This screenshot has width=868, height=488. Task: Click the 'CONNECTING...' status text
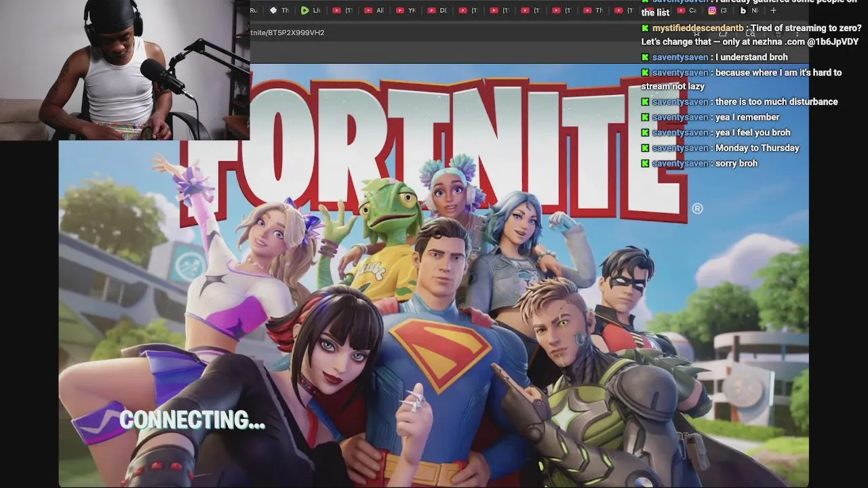[x=192, y=420]
